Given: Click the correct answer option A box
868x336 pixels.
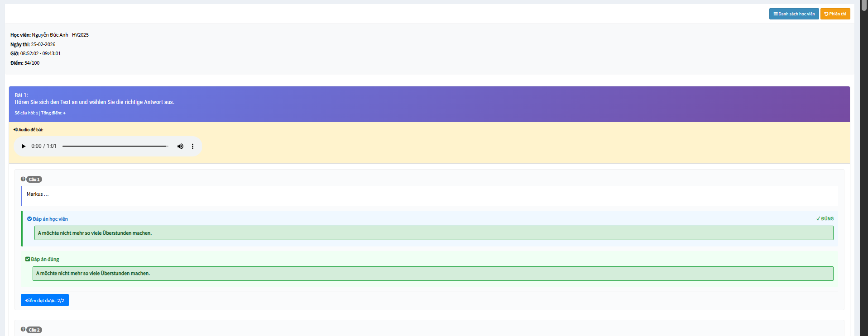Looking at the screenshot, I should (x=432, y=273).
